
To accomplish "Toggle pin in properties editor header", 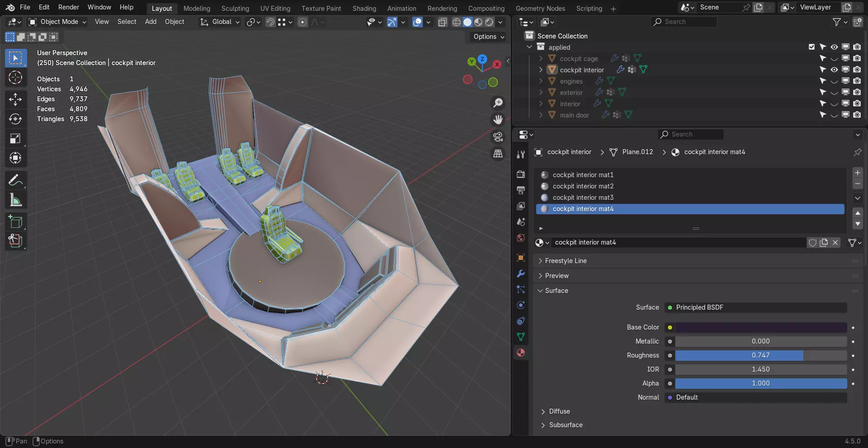I will click(857, 152).
